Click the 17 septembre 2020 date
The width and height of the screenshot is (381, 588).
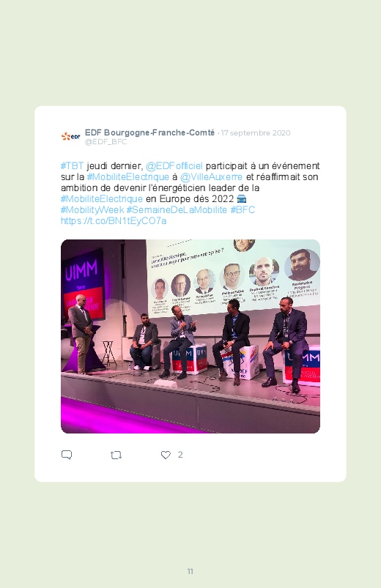[256, 133]
